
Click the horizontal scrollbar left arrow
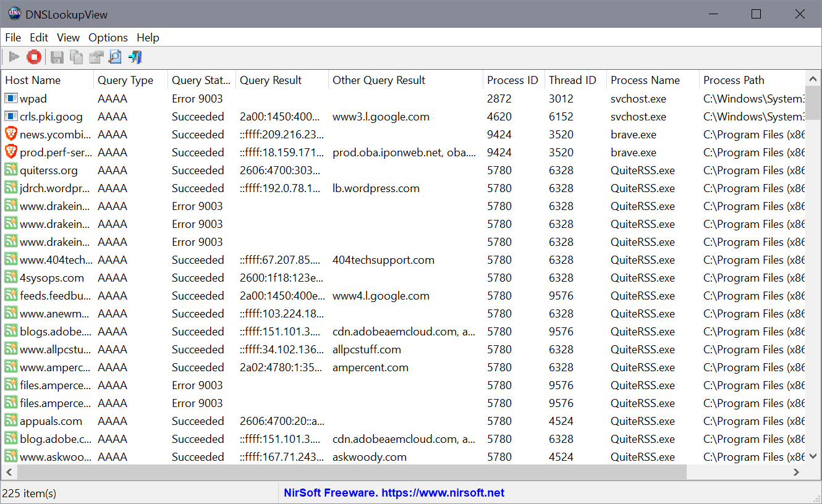tap(9, 472)
